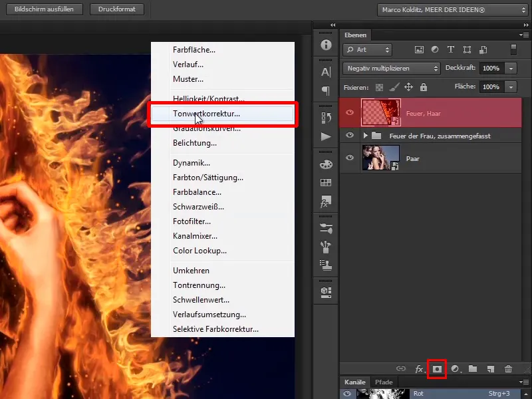Hide the Feuer, Haar layer

pos(350,112)
